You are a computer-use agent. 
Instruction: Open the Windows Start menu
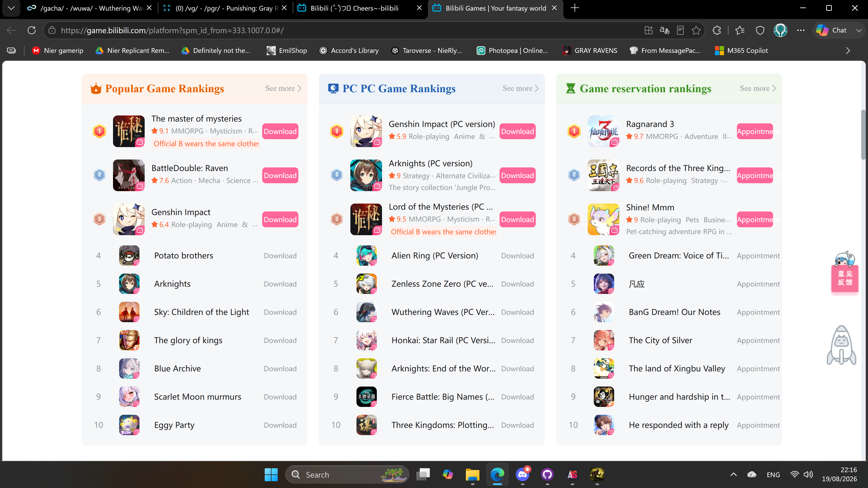click(271, 474)
